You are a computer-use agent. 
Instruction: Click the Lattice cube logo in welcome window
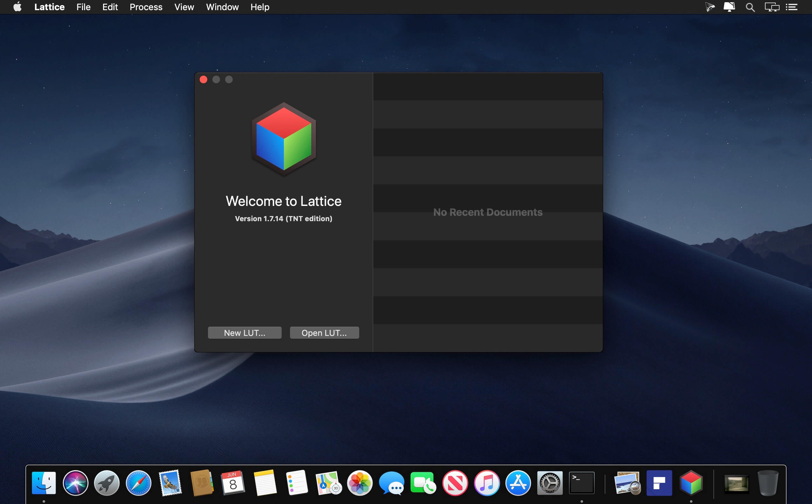(284, 139)
